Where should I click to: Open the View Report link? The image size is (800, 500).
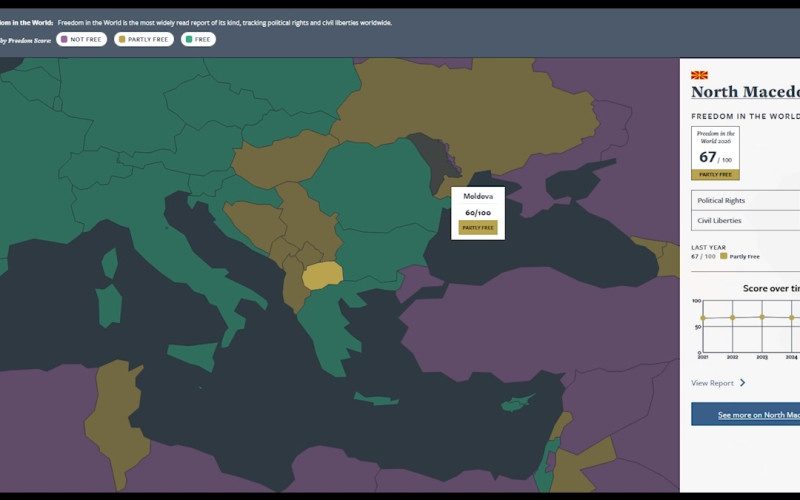tap(712, 383)
